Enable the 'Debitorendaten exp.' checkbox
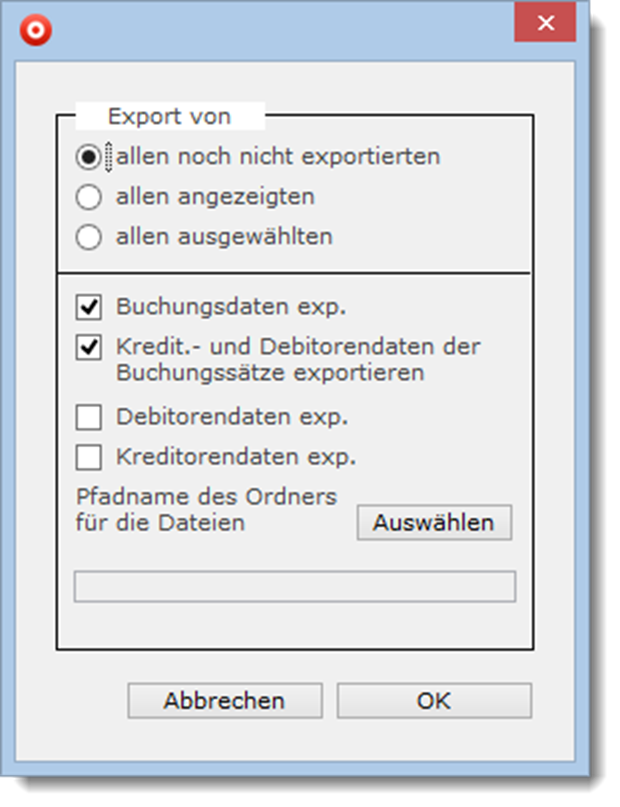 pos(89,417)
